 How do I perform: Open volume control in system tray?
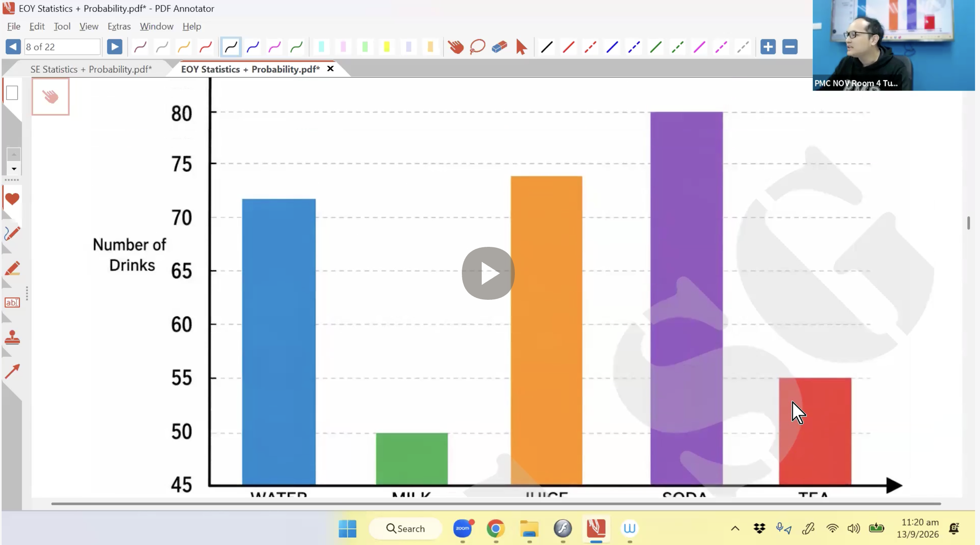[x=853, y=528]
